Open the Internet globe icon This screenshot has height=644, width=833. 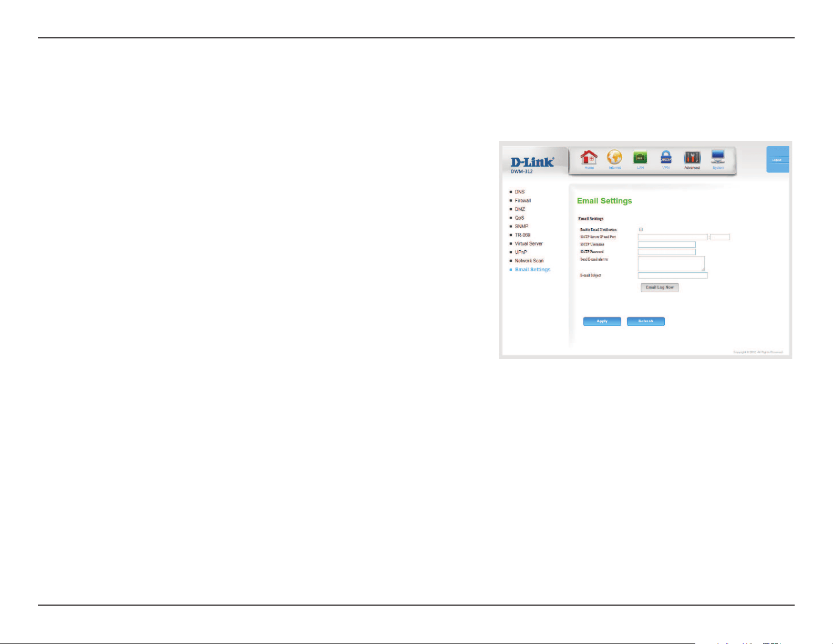(614, 158)
